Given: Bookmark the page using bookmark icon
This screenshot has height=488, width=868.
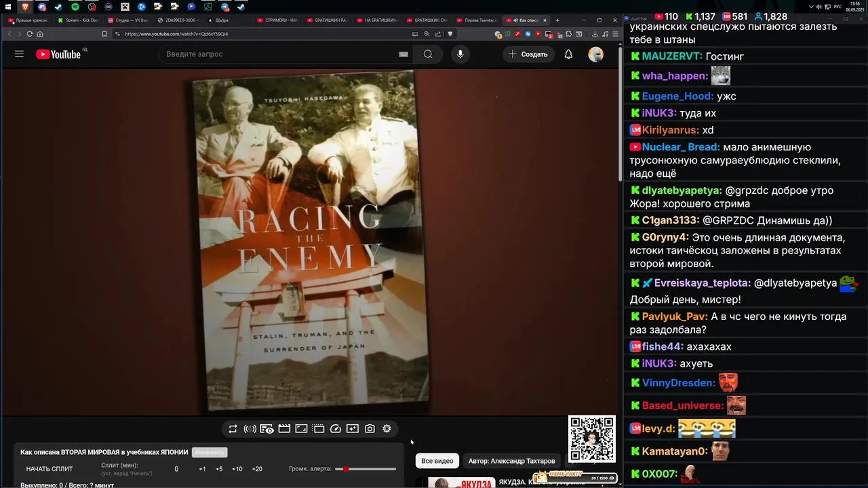Looking at the screenshot, I should 104,34.
